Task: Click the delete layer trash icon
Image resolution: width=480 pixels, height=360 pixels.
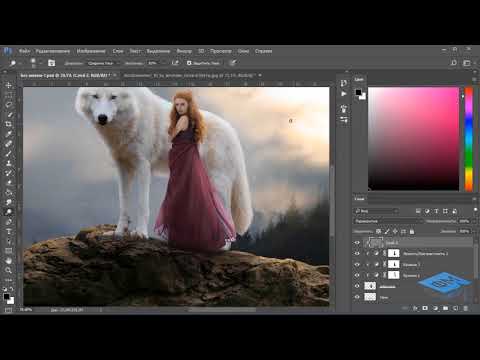Action: click(466, 308)
